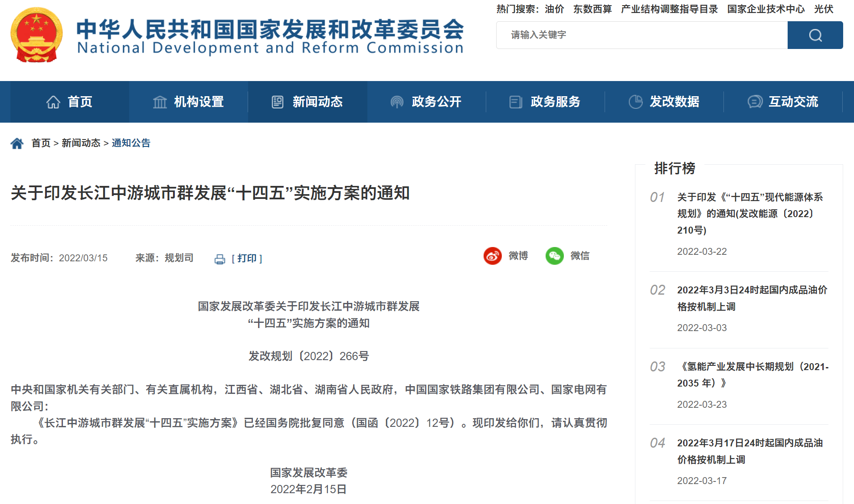Click the breadcrumb home icon
The image size is (854, 504).
click(17, 143)
